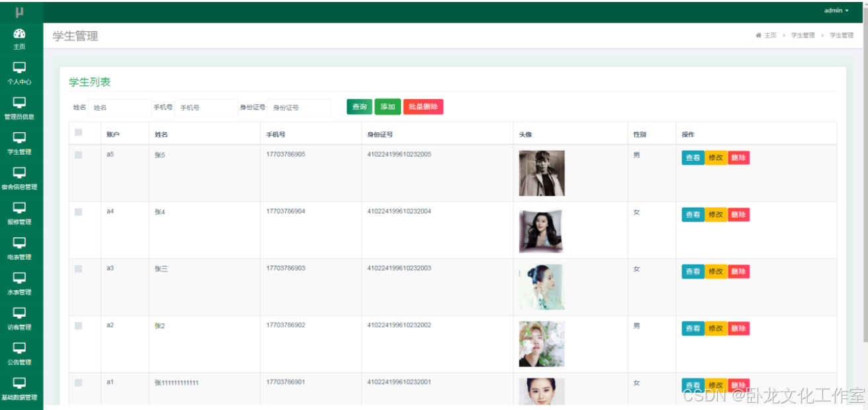Screen dimensions: 868x410
Task: Open avatar thumbnail of student 张2
Action: (542, 344)
